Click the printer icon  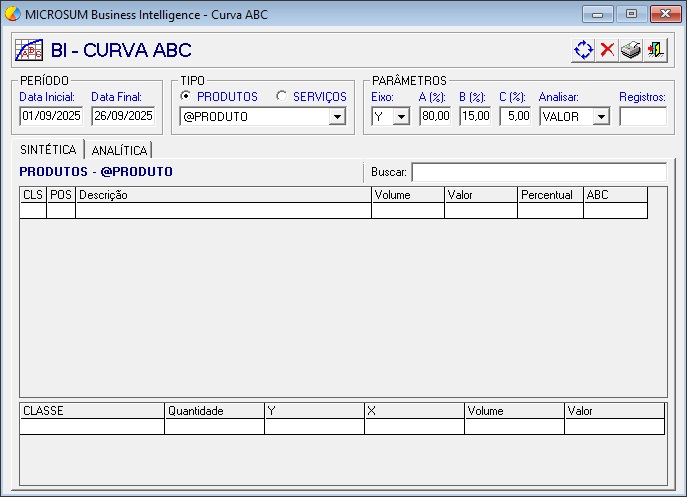click(630, 50)
